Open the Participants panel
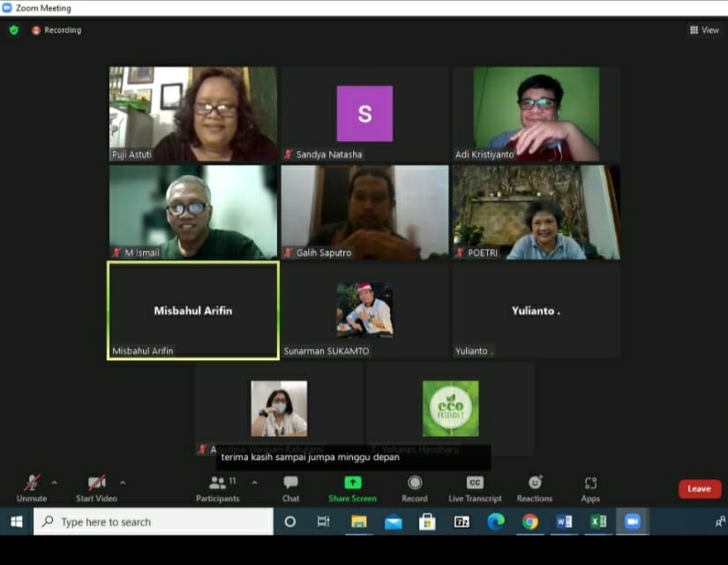The height and width of the screenshot is (565, 728). (218, 488)
